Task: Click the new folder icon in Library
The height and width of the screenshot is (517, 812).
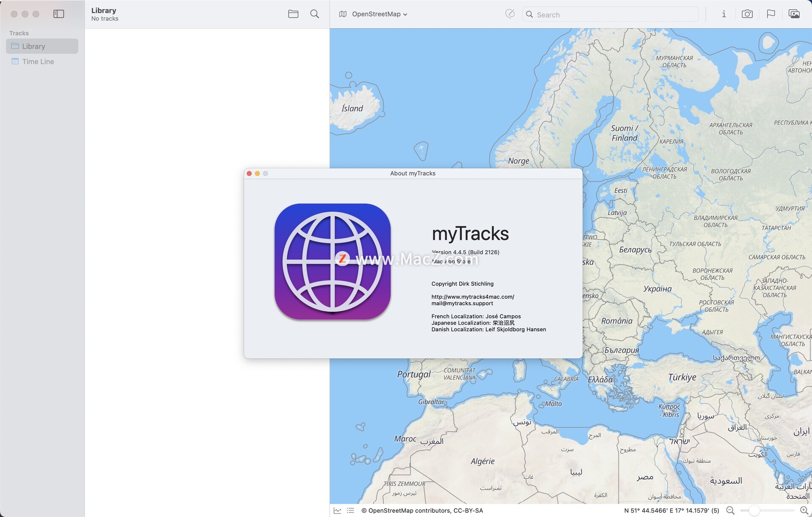Action: pos(293,14)
